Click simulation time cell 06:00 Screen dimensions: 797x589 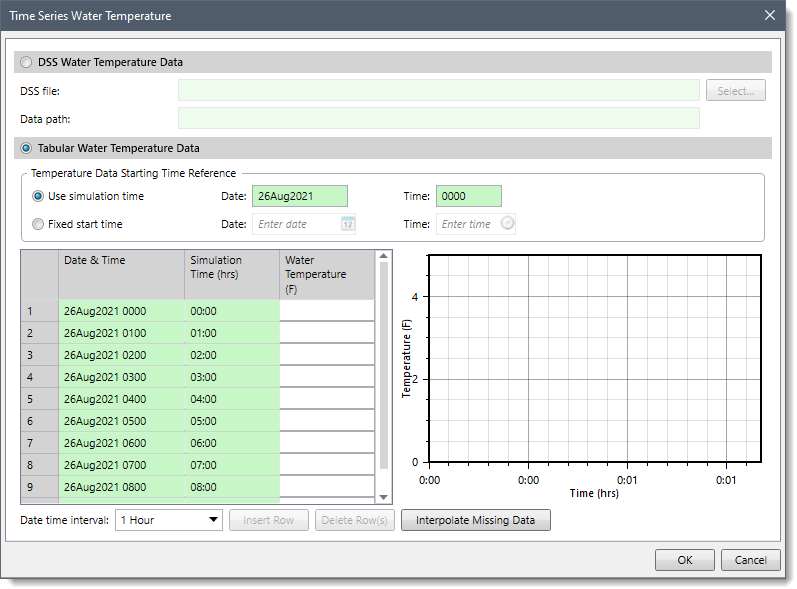(232, 443)
